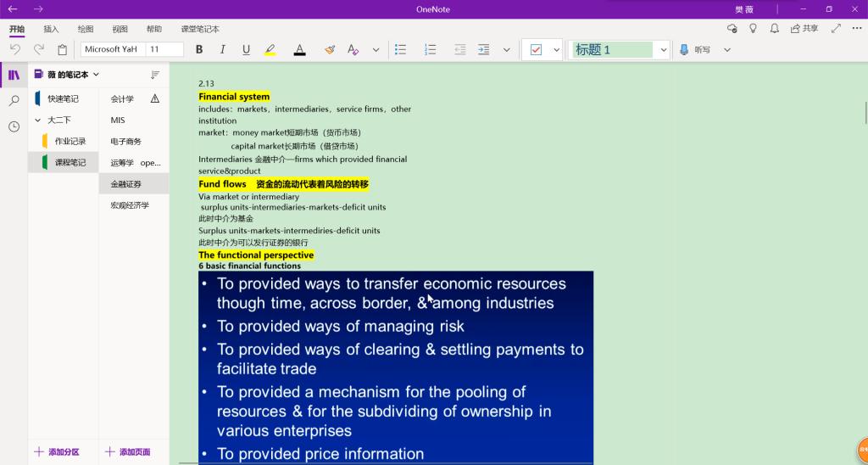Open the 绘图 ribbon tab
The height and width of the screenshot is (465, 868).
pos(86,29)
